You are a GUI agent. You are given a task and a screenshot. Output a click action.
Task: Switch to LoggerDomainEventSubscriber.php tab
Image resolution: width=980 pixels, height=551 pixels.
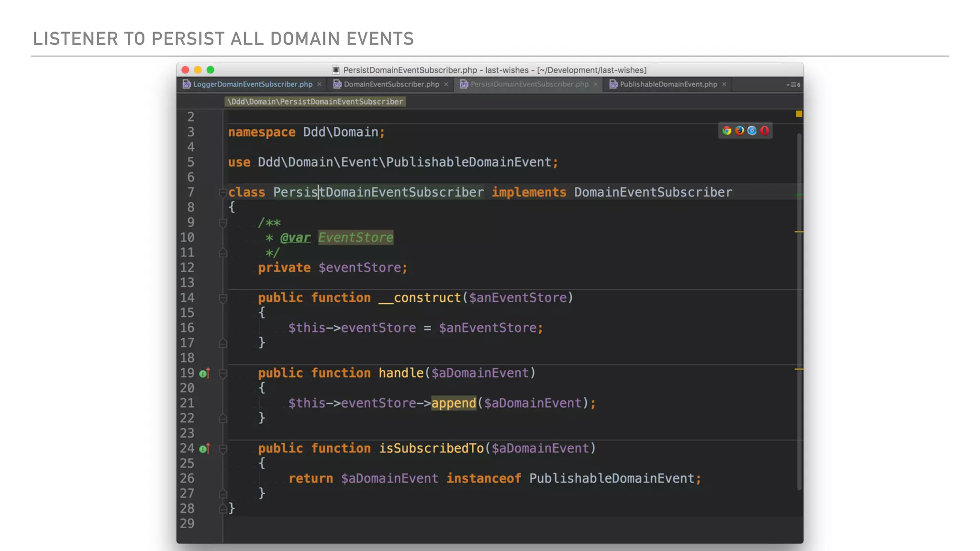[253, 84]
